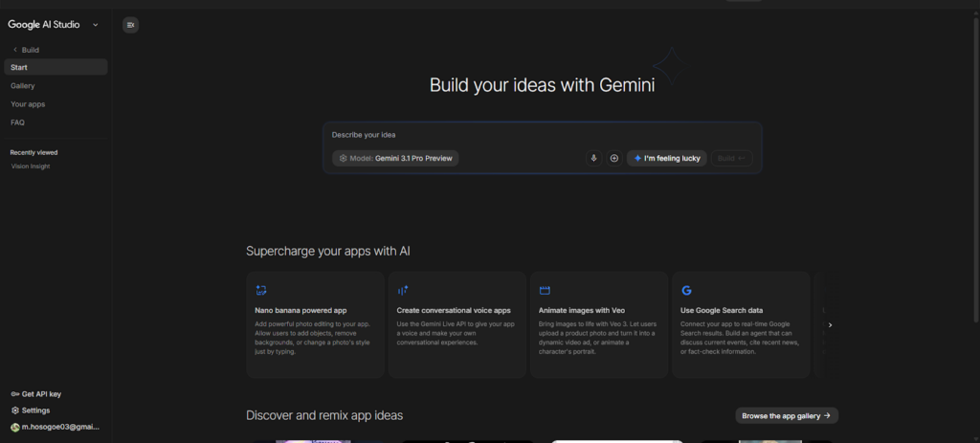Click the Supercharge your apps with AI heading
This screenshot has height=443, width=980.
[x=328, y=252]
